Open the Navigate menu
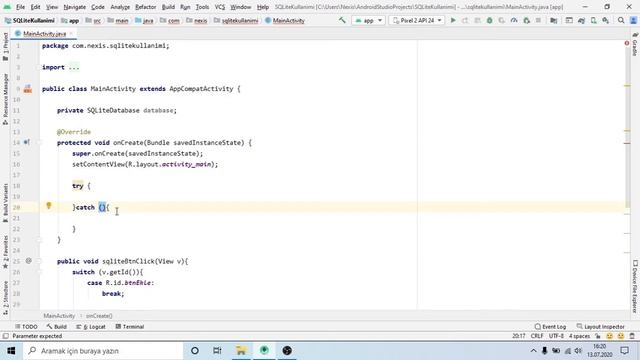The width and height of the screenshot is (640, 360). 75,7
